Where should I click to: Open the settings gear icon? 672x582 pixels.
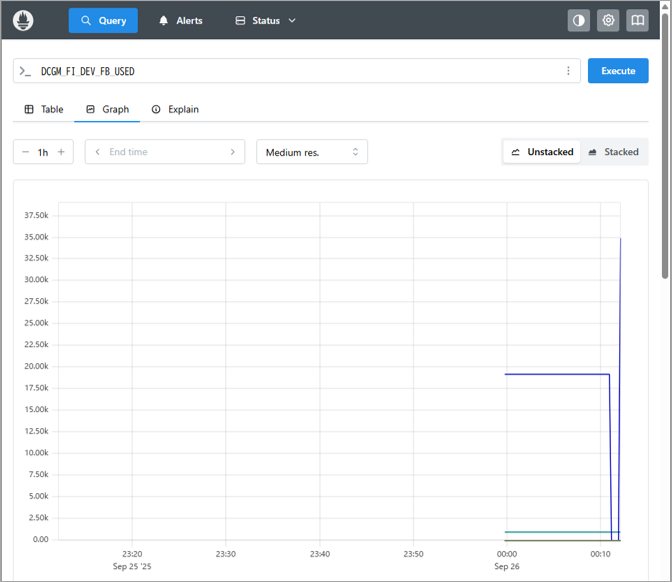click(x=608, y=20)
